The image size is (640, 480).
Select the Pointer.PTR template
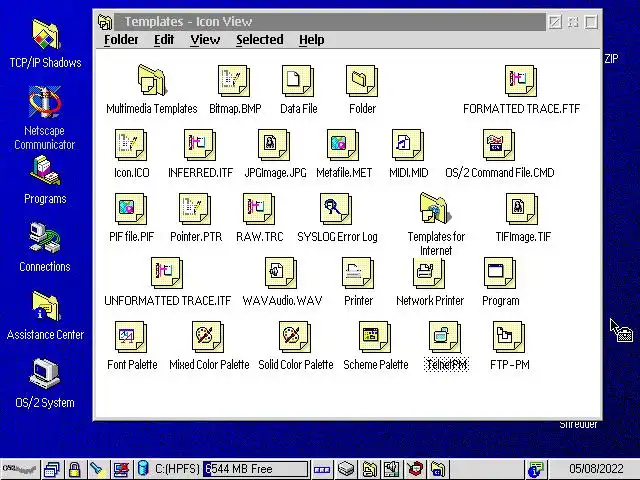(195, 209)
